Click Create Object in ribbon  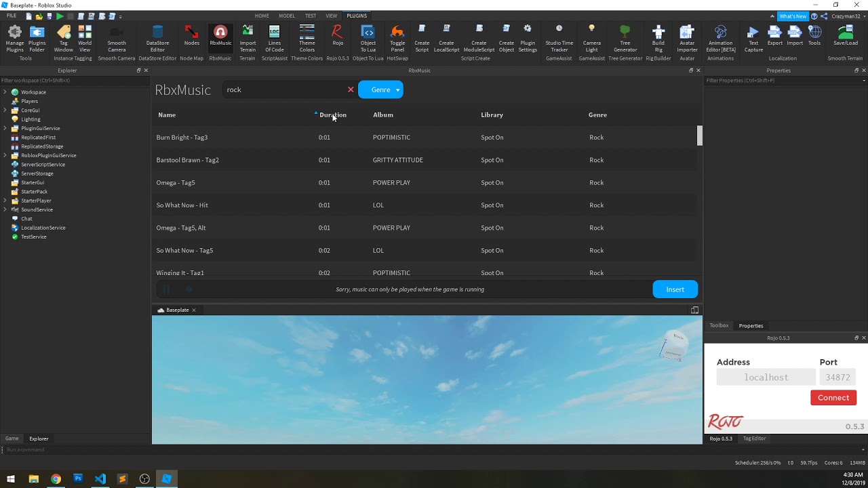point(507,39)
